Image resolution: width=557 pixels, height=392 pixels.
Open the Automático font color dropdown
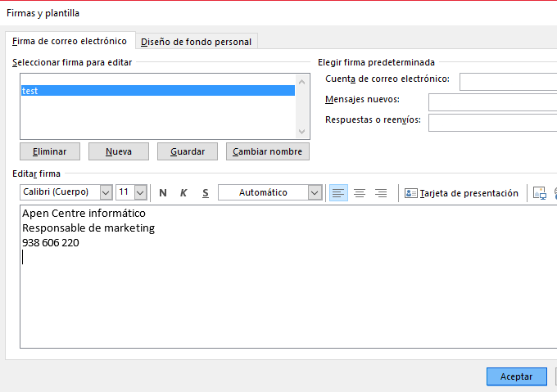[x=315, y=193]
